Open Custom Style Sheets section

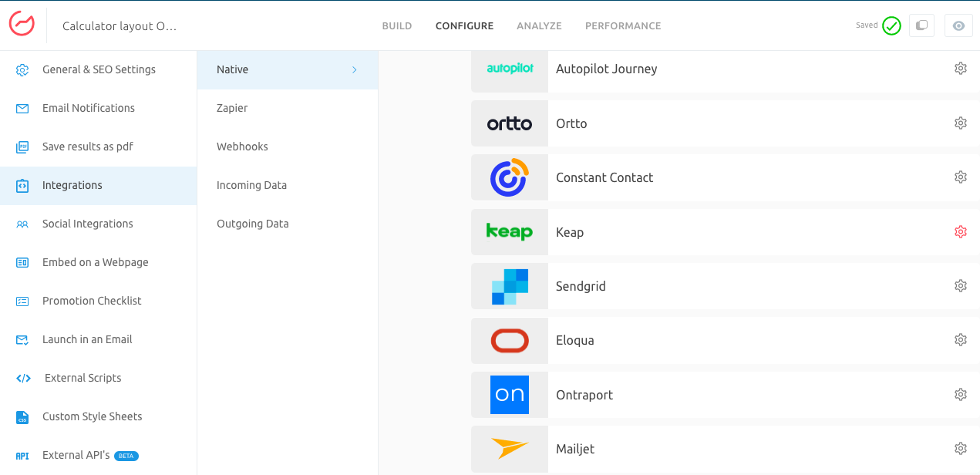tap(99, 416)
